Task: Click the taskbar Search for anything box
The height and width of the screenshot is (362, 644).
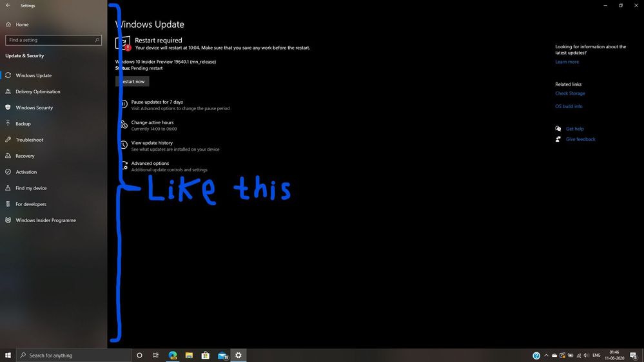Action: (73, 355)
